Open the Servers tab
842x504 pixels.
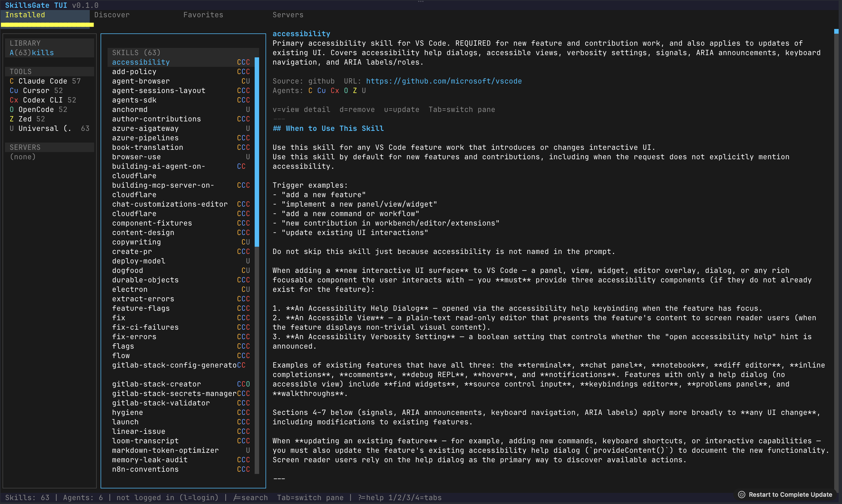[288, 15]
